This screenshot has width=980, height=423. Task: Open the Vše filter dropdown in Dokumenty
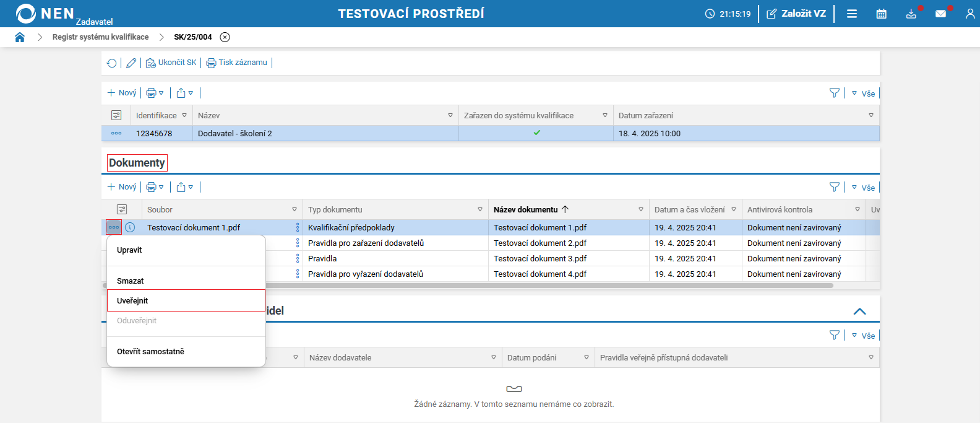(x=864, y=188)
